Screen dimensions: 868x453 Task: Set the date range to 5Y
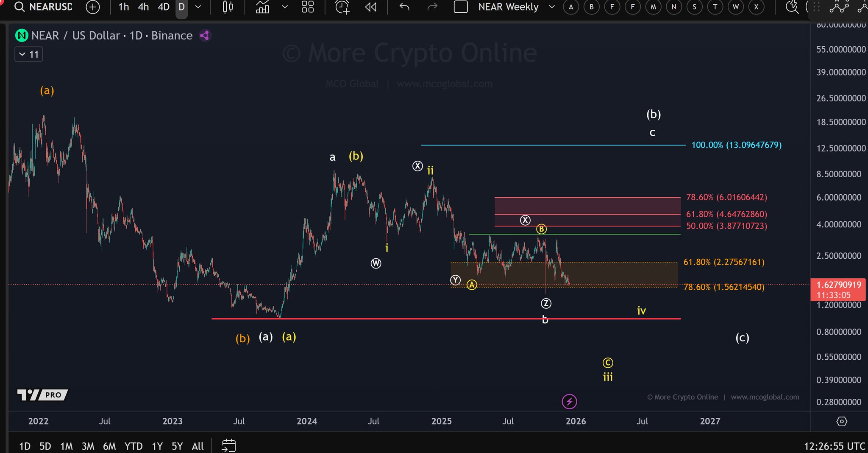(x=177, y=446)
